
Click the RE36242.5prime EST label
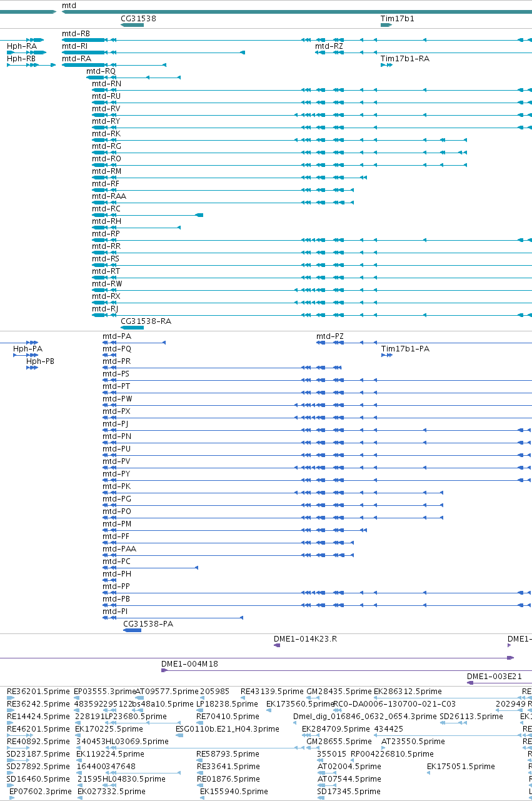(39, 703)
